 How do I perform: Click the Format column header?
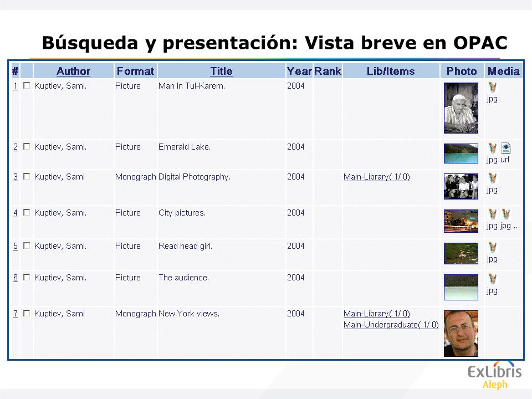click(x=135, y=71)
